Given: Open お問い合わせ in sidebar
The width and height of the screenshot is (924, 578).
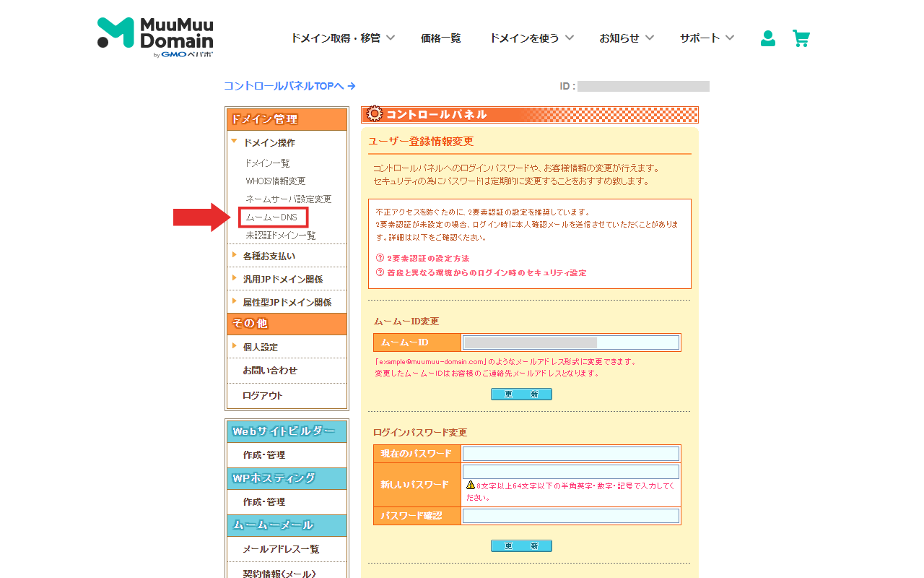Looking at the screenshot, I should coord(270,370).
